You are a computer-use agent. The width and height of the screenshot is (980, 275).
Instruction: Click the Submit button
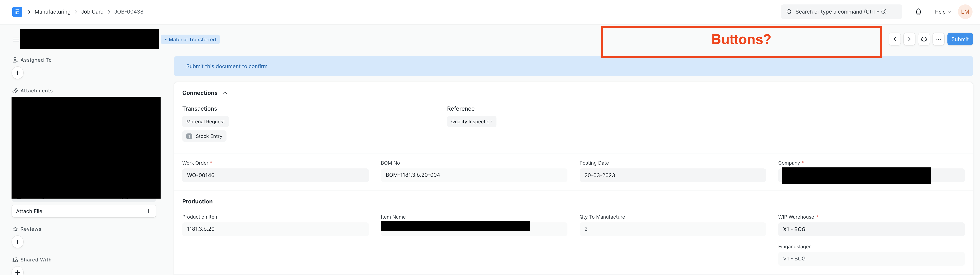click(960, 39)
